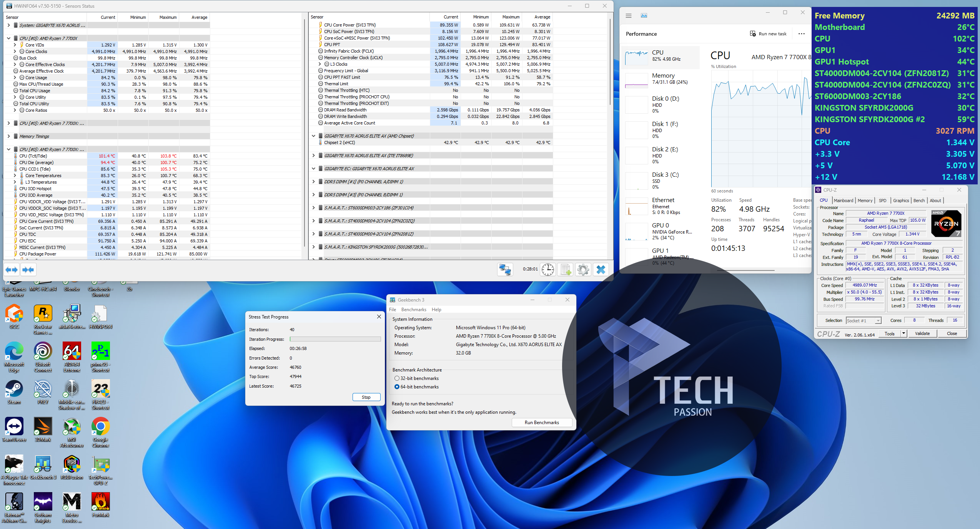Click the HWiNFO collapse columns arrows icon
Screen dimensions: 980x529
[28, 270]
